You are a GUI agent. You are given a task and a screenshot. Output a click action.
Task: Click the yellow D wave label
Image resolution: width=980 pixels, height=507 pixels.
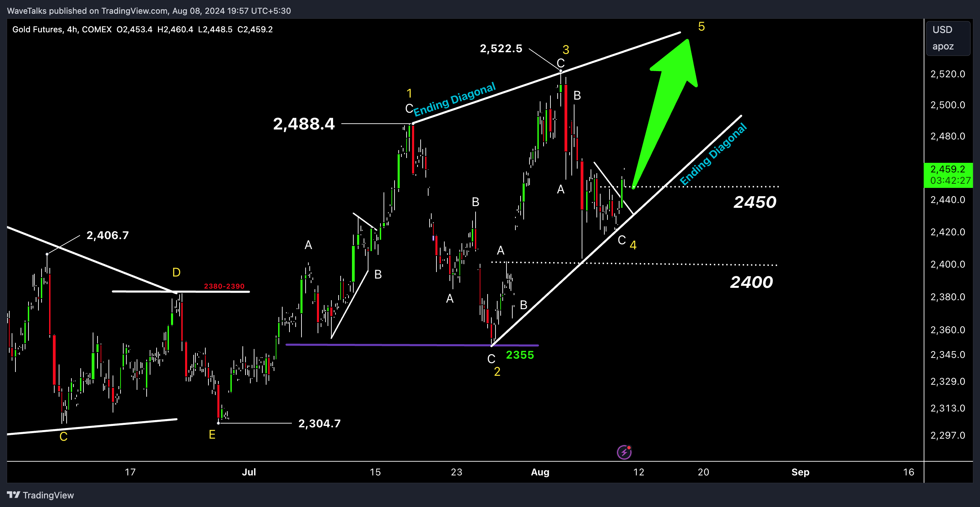click(176, 272)
